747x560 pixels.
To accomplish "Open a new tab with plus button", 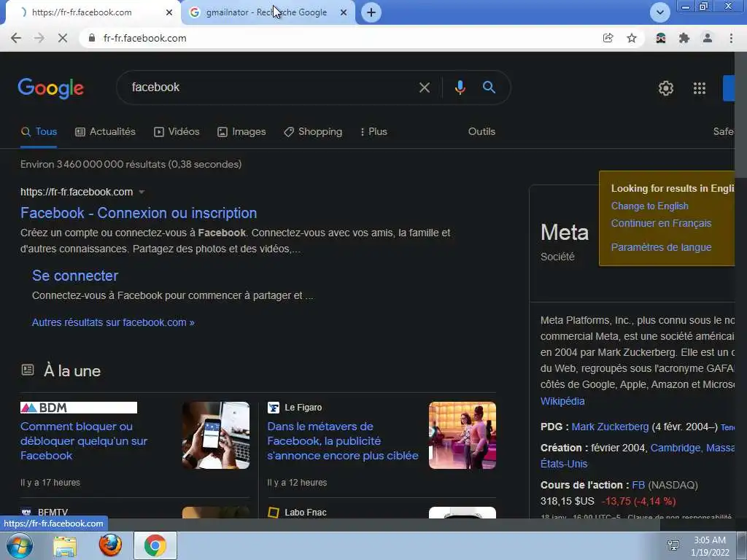I will point(371,12).
